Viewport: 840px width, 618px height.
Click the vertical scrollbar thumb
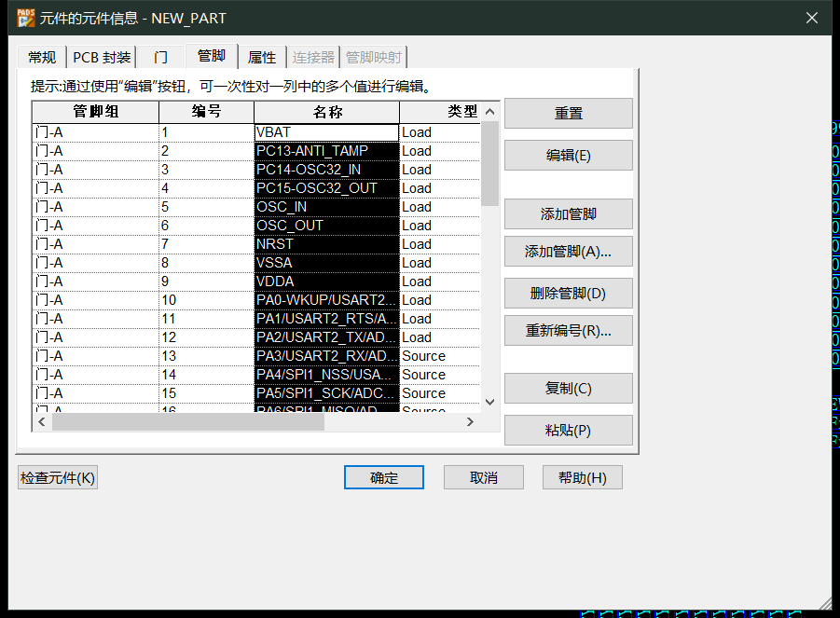click(489, 164)
